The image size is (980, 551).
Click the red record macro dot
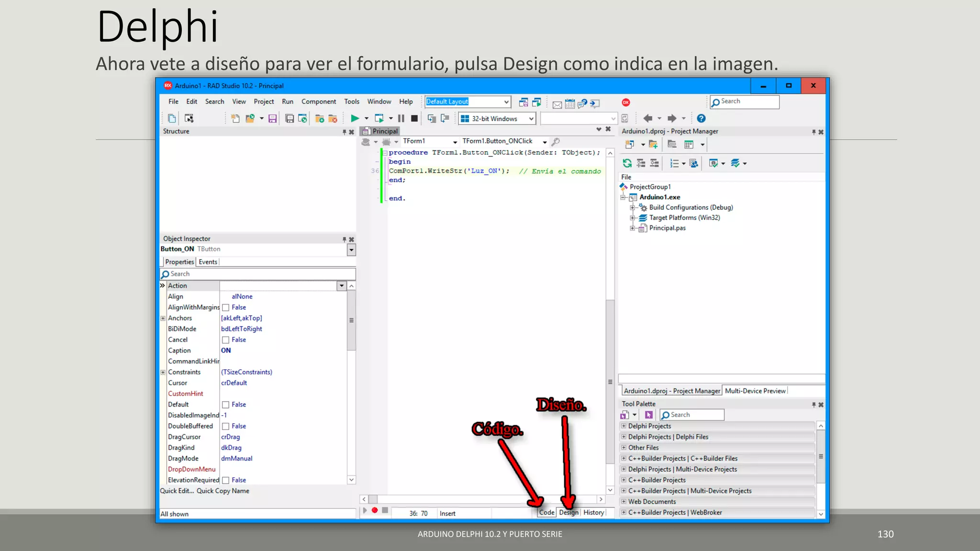pos(375,510)
